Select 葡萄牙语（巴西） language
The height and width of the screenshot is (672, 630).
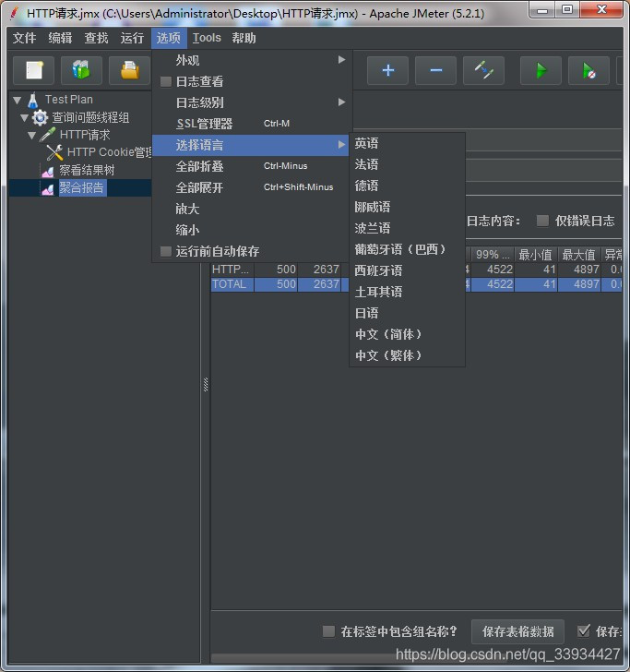(407, 249)
